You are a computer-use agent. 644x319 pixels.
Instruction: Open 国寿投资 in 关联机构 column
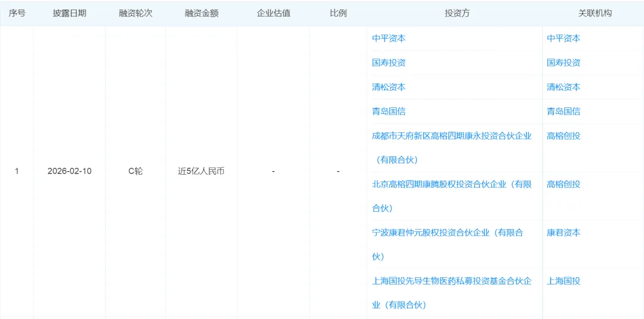[563, 63]
